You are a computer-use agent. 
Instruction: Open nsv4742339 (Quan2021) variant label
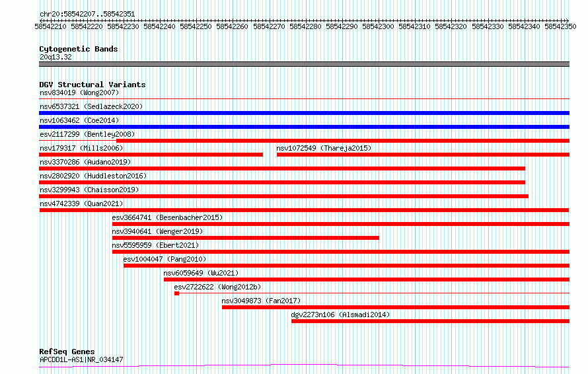81,204
